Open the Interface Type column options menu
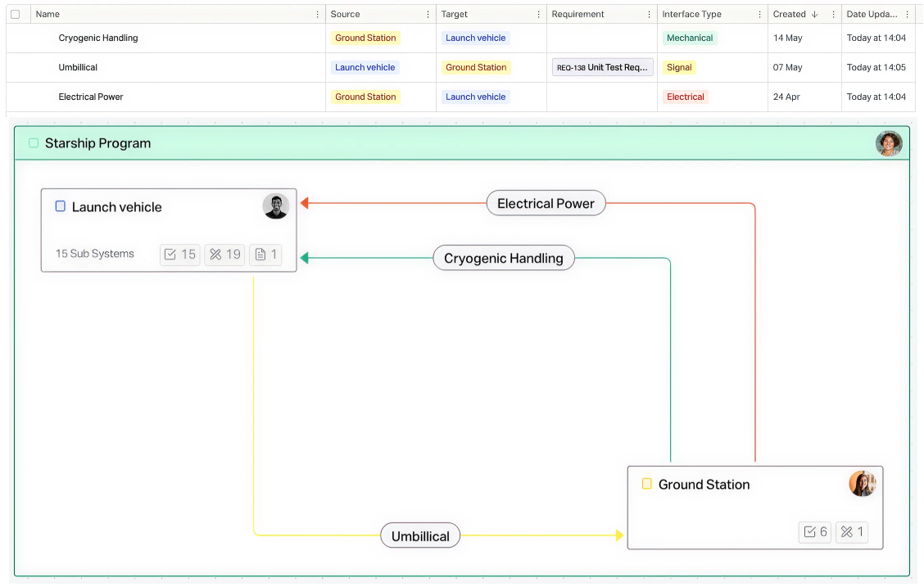The height and width of the screenshot is (587, 924). 759,15
